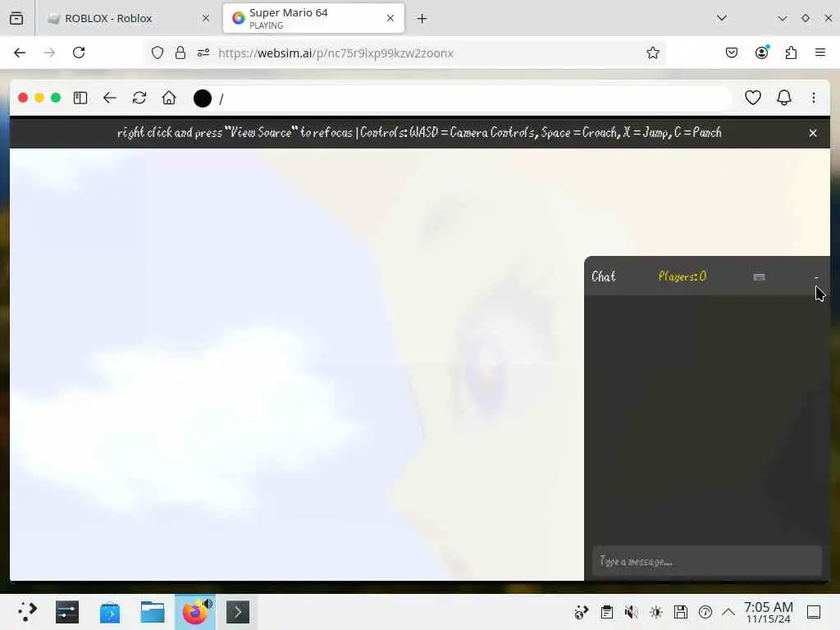Open websim notifications bell
This screenshot has height=630, width=840.
click(784, 98)
